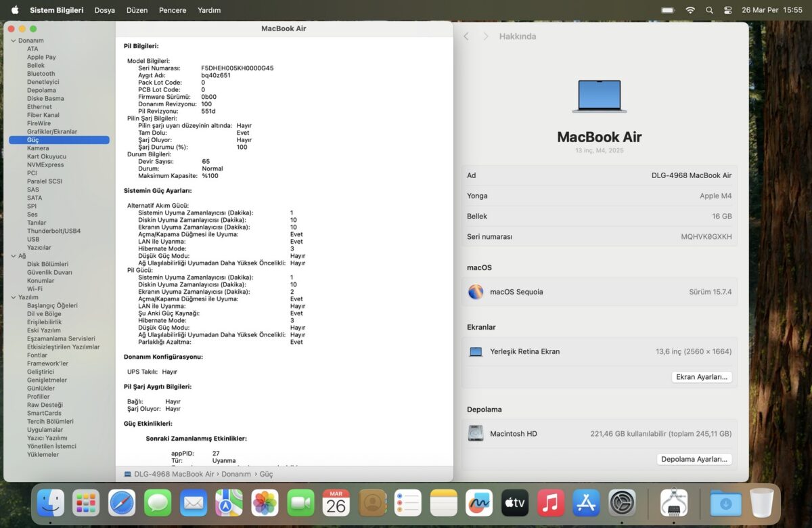This screenshot has height=528, width=812.
Task: Go back in the Hakkında window
Action: 466,37
